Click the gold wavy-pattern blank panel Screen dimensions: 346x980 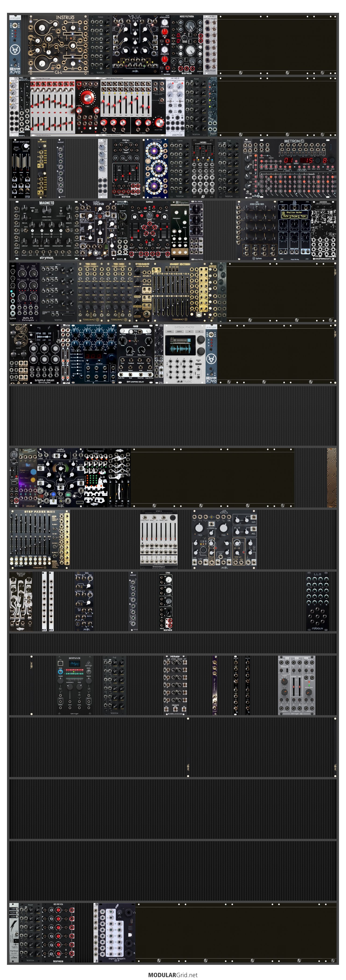click(x=332, y=477)
